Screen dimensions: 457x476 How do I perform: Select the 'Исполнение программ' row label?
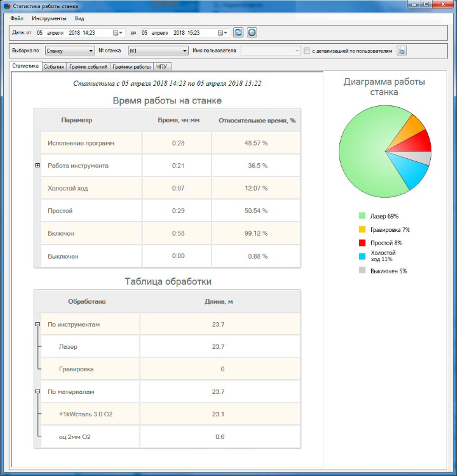pos(81,143)
